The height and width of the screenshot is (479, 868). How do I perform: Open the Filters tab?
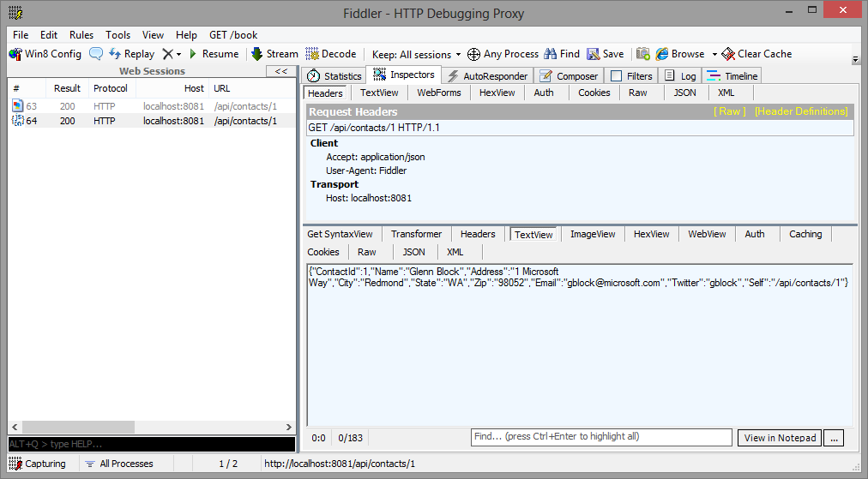631,75
